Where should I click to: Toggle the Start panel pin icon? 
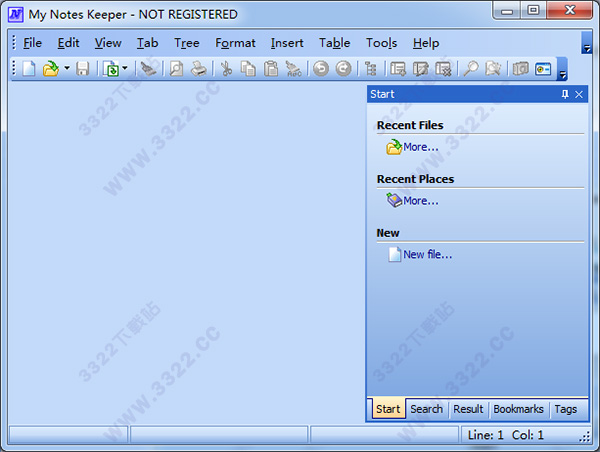565,94
